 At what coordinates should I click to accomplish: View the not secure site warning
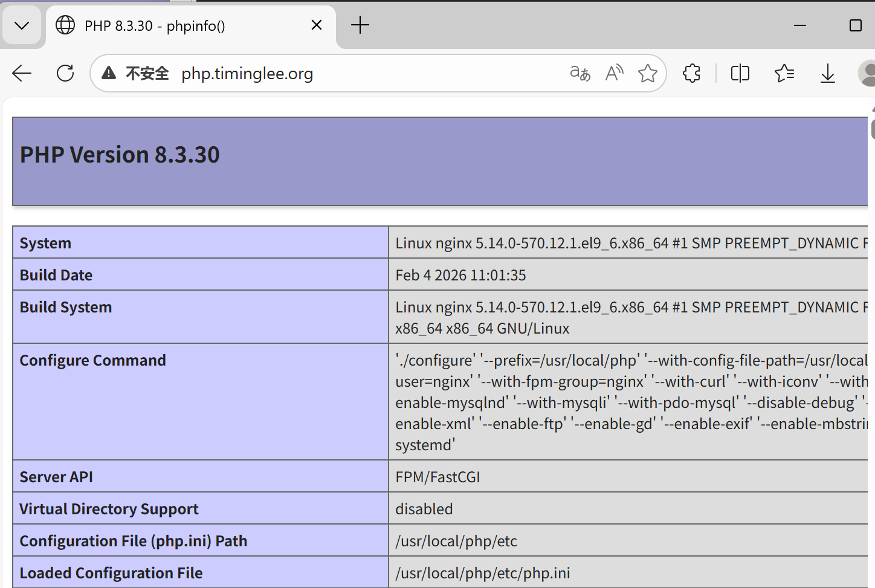coord(135,74)
